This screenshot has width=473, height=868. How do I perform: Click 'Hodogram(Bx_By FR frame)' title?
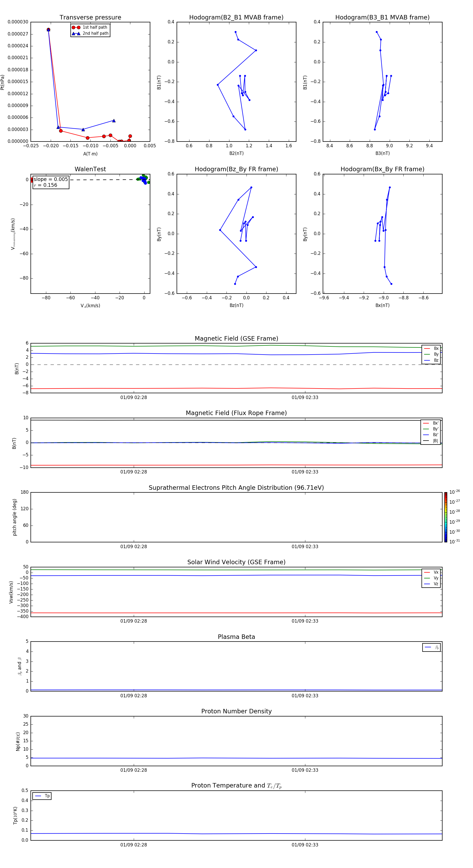click(382, 169)
